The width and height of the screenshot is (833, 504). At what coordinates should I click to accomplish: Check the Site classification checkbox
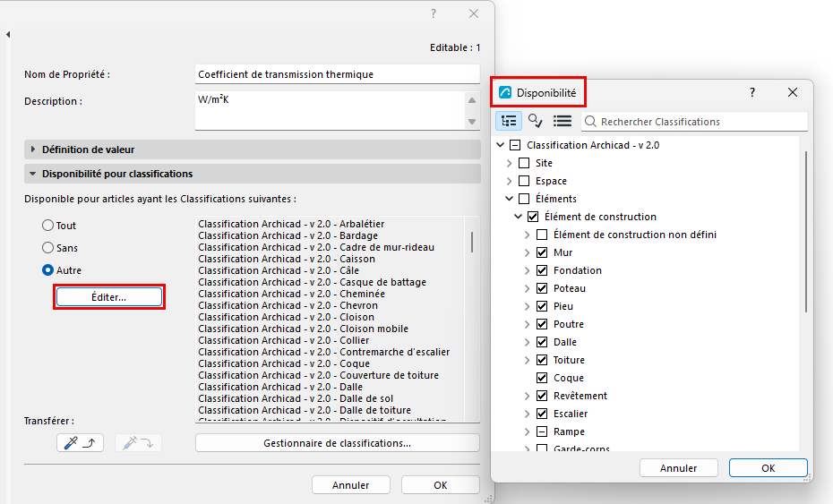(x=524, y=163)
